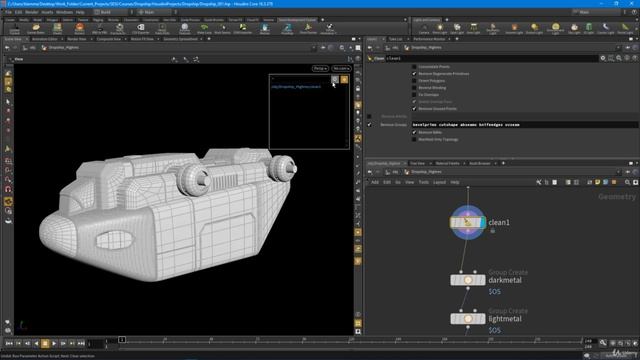
Task: Open the parameter pane gear settings icon
Action: (x=603, y=58)
